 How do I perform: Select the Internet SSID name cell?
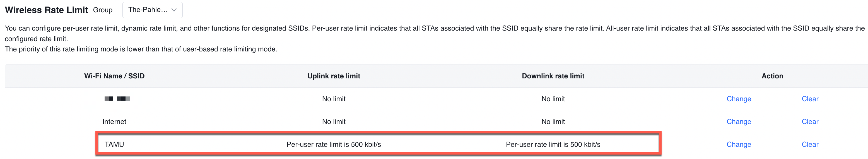pyautogui.click(x=114, y=122)
